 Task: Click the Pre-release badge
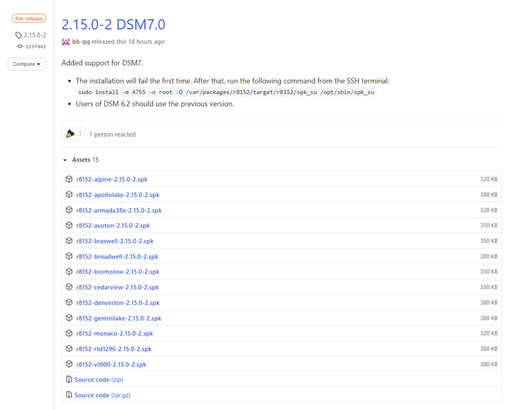coord(29,18)
